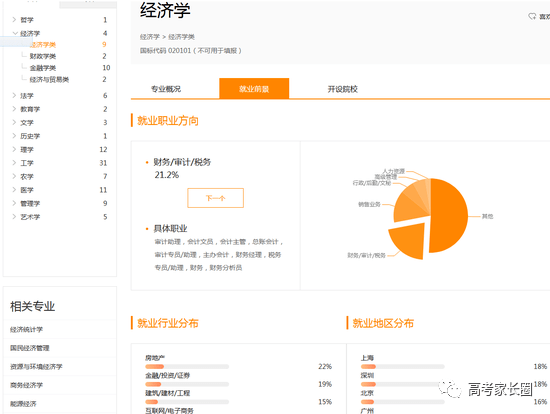The width and height of the screenshot is (550, 414).
Task: Click the 房地产 22% progress bar
Action: click(x=187, y=367)
